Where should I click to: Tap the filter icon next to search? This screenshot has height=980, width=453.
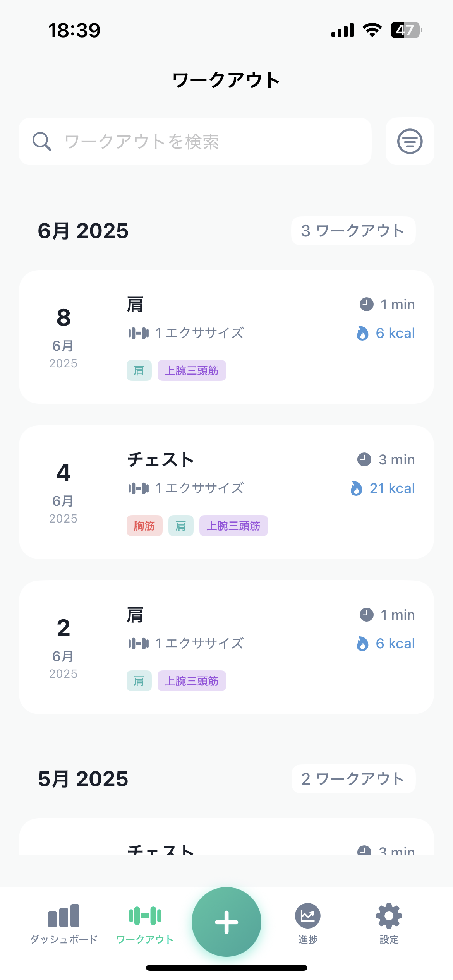tap(410, 141)
